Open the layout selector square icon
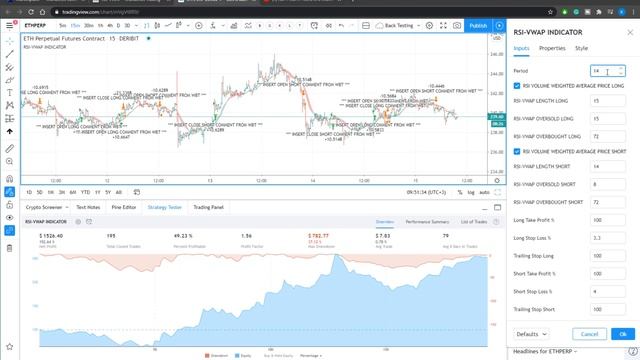Screen dimensions: 640x360 coord(366,25)
